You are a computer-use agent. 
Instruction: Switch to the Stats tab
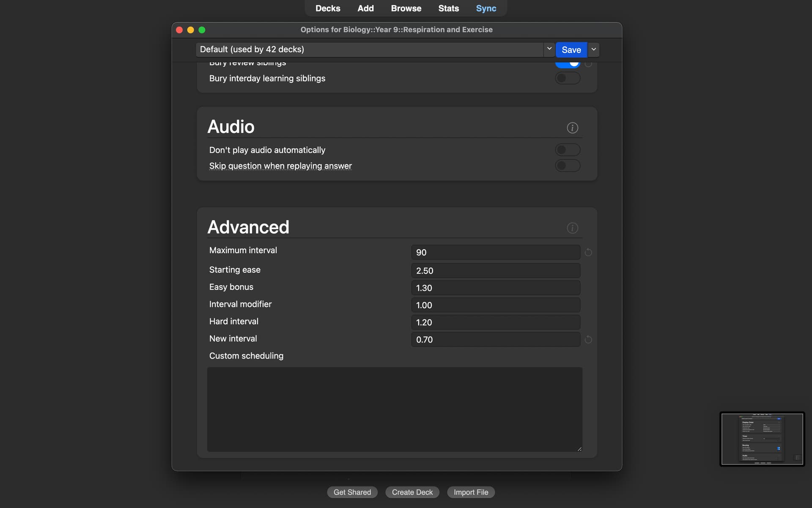pos(448,8)
